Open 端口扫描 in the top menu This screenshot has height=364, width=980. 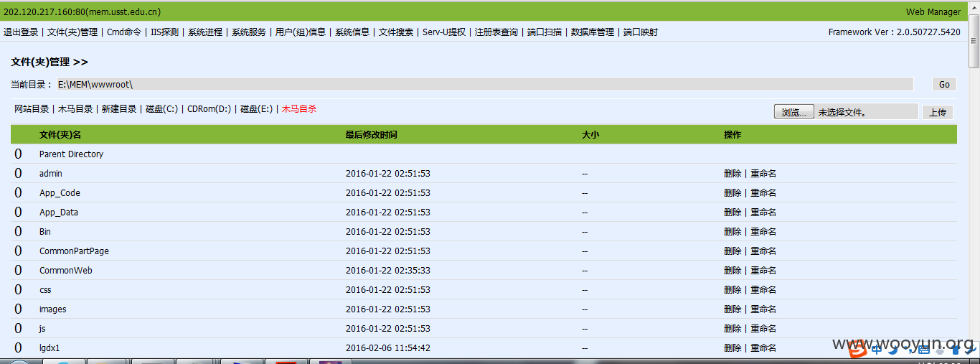[x=545, y=32]
